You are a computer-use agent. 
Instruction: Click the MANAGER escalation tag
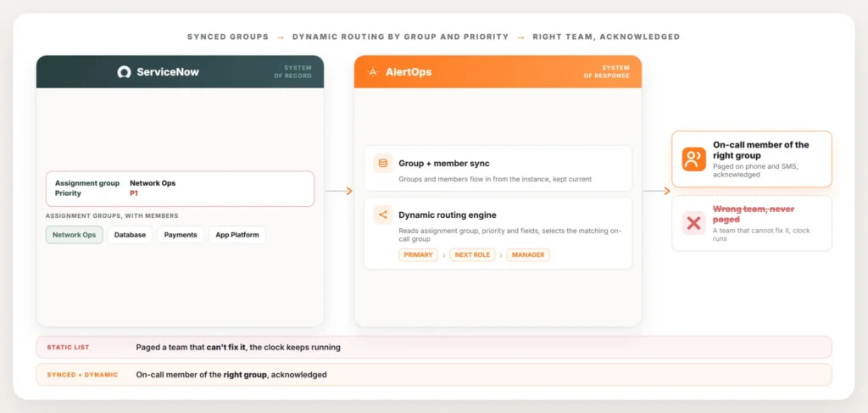pos(528,254)
